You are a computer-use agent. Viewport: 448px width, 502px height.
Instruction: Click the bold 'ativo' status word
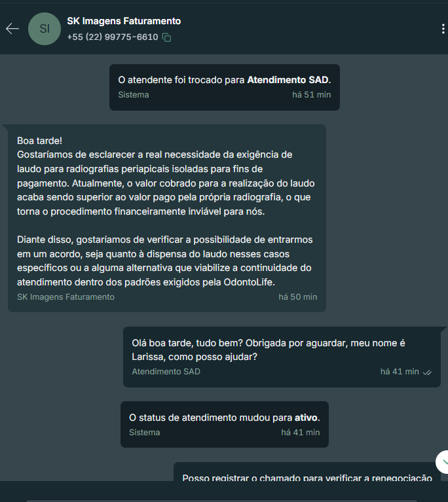click(x=306, y=418)
